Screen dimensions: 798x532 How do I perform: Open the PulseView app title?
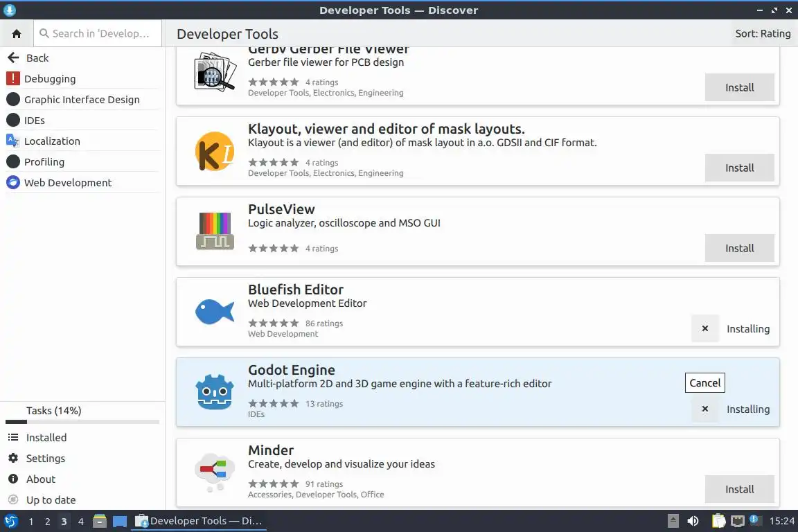[x=281, y=209]
